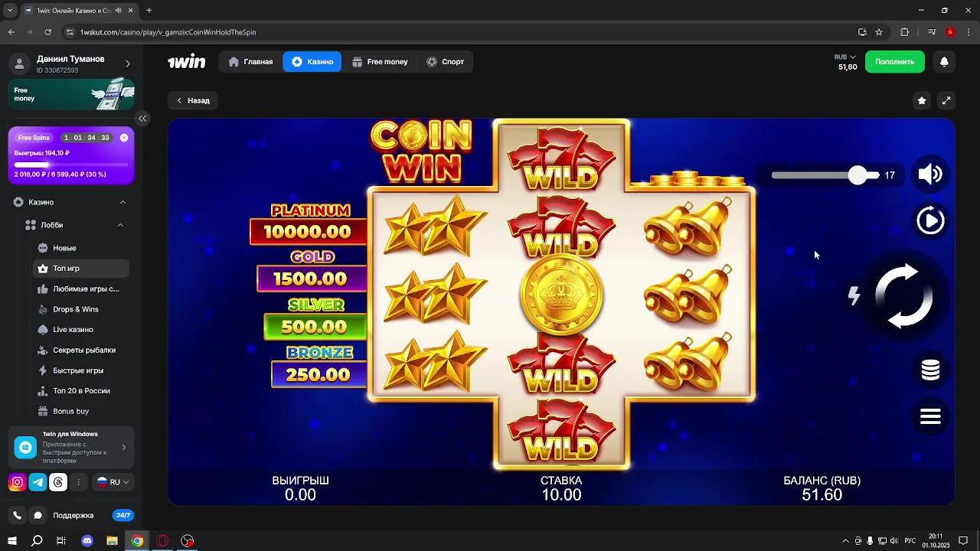The height and width of the screenshot is (551, 980).
Task: Open the RU language dropdown
Action: click(113, 482)
